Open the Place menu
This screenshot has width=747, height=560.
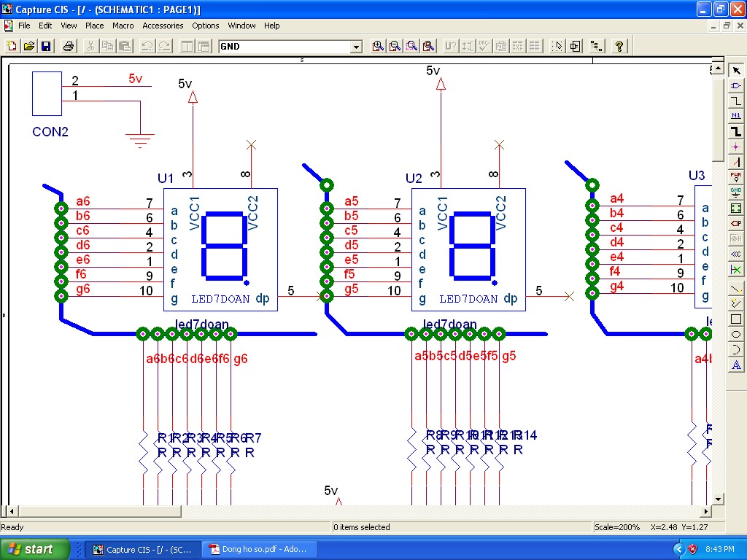pyautogui.click(x=95, y=26)
